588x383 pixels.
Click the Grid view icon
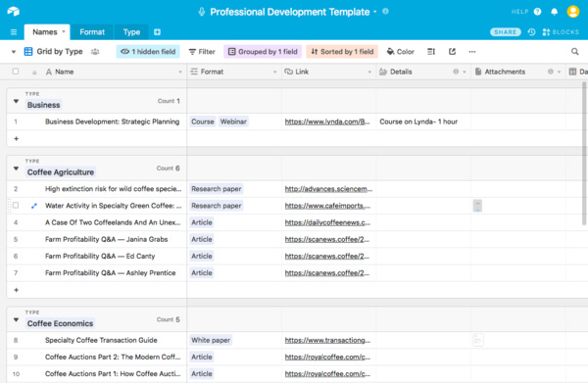click(x=28, y=52)
